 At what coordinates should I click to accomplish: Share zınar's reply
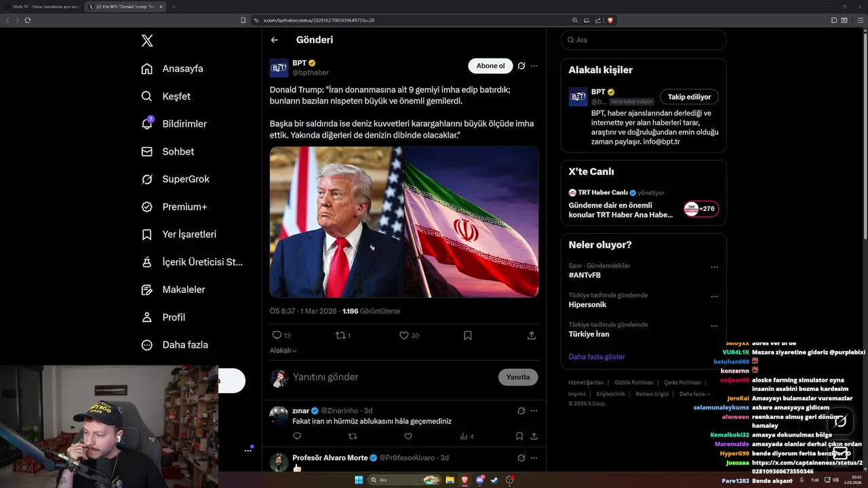(x=534, y=436)
